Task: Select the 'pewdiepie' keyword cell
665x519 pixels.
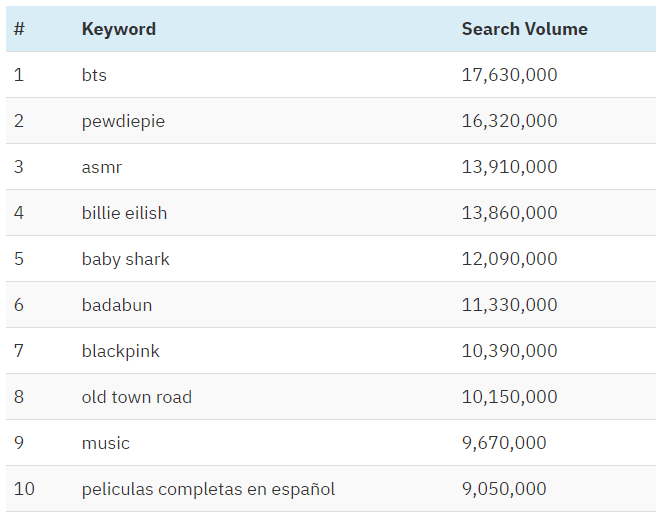Action: point(123,121)
